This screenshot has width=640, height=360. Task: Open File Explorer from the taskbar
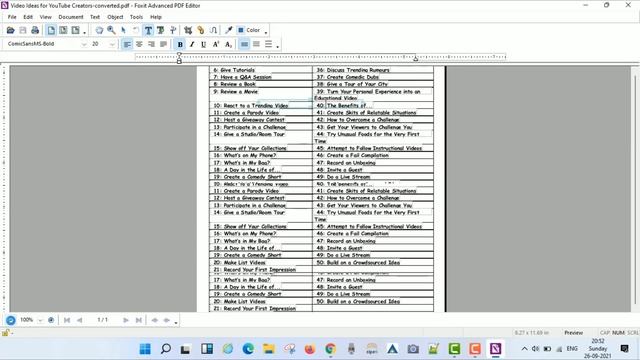tap(269, 349)
